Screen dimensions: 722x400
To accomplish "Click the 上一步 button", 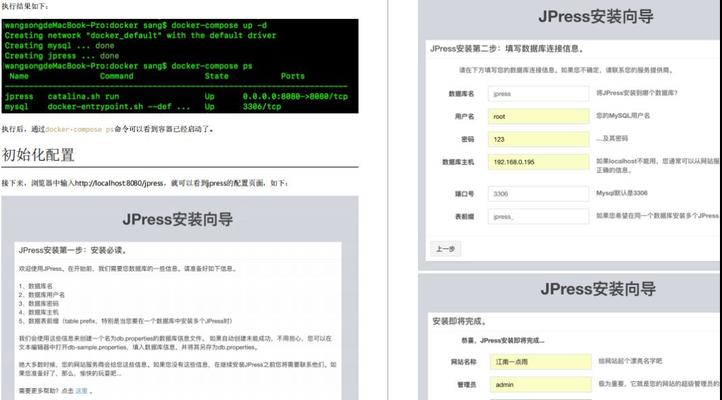I will pos(445,249).
